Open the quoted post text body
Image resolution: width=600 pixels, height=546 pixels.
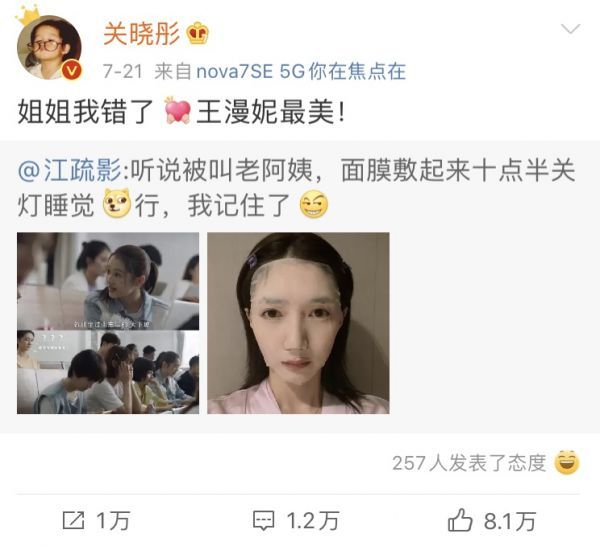297,187
